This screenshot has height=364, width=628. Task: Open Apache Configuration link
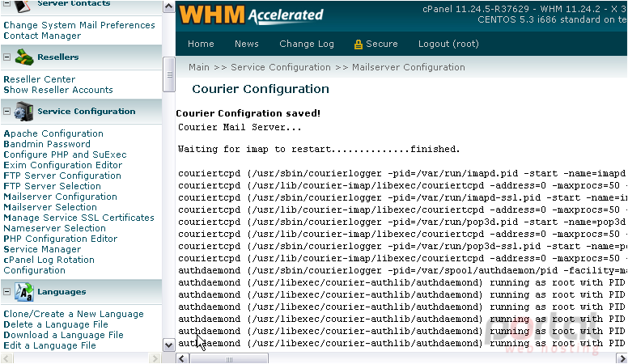coord(53,133)
